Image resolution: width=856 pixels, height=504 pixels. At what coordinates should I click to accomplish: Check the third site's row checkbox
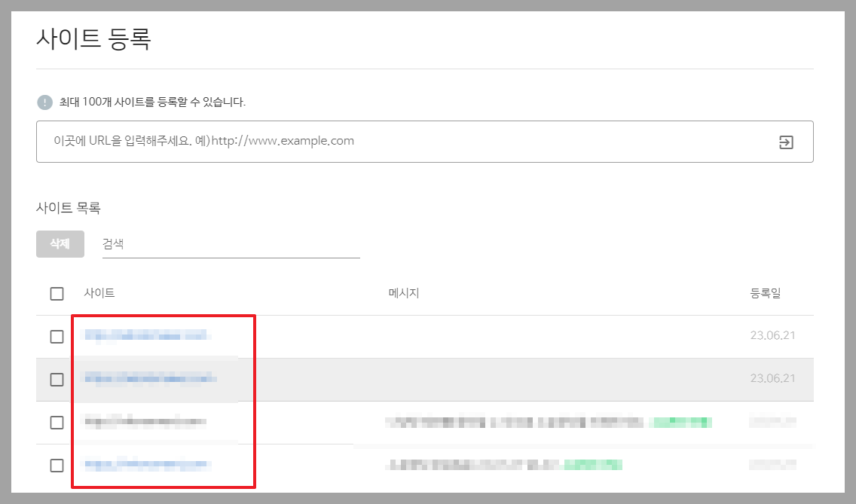[57, 423]
